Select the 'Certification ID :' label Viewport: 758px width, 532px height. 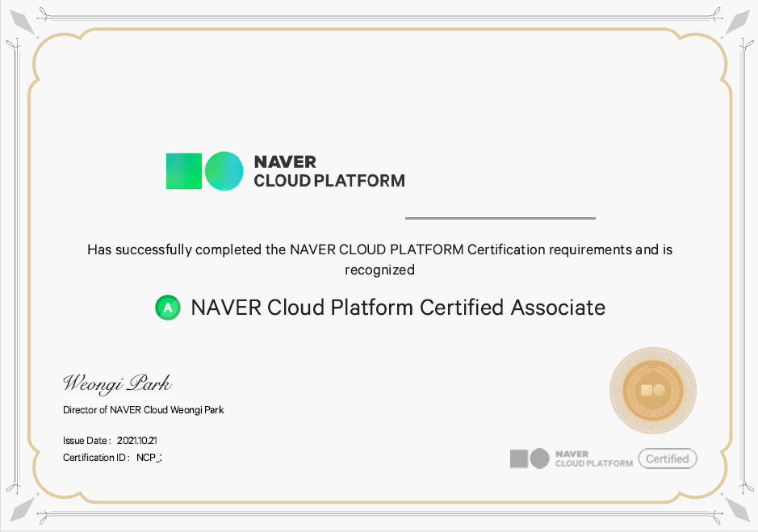(96, 458)
